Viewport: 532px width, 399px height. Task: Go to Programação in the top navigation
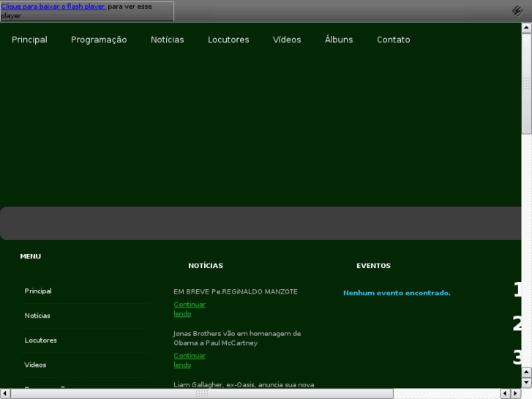99,40
